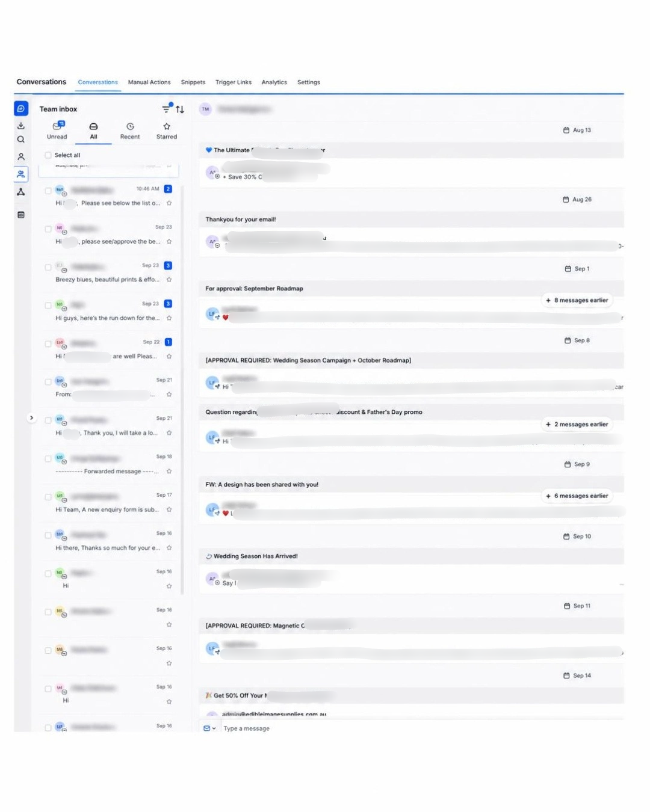Tick checkbox of the 10:46 AM conversation
The width and height of the screenshot is (650, 812).
click(48, 191)
